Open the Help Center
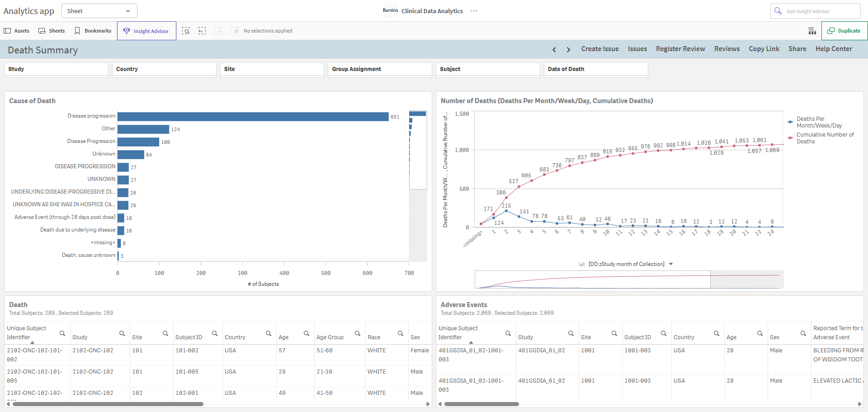The height and width of the screenshot is (412, 868). (x=834, y=49)
